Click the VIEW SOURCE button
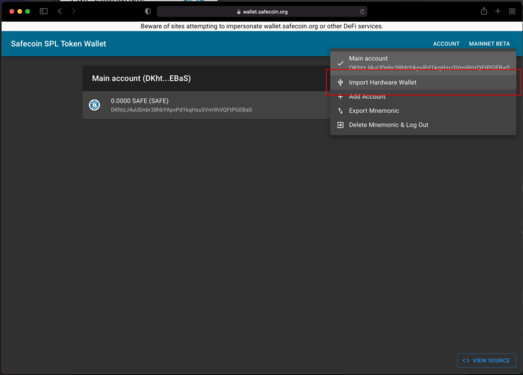The image size is (523, 375). [487, 360]
